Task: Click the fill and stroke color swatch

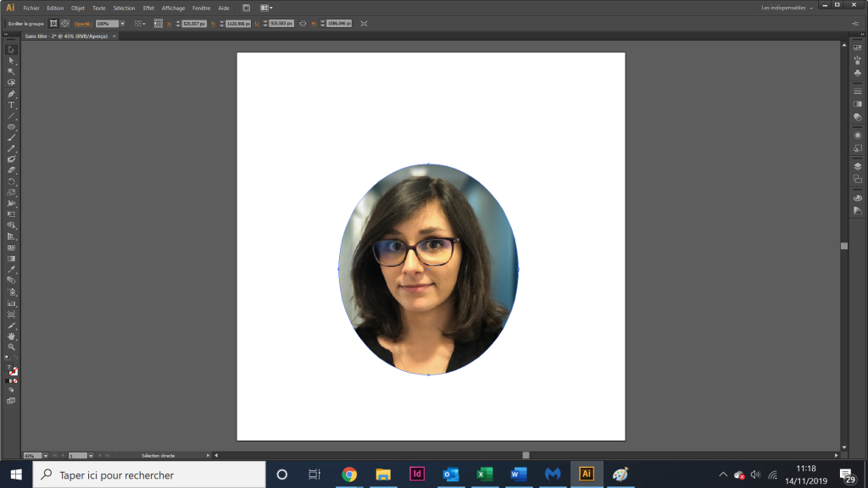Action: 11,370
